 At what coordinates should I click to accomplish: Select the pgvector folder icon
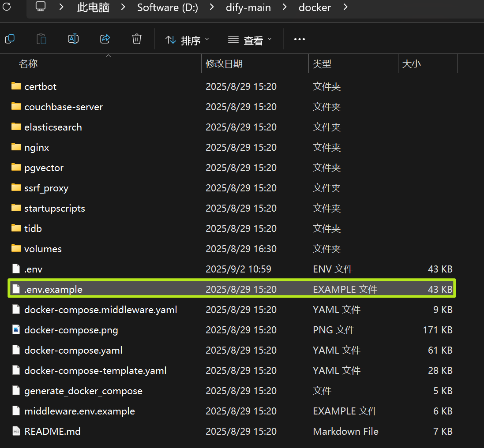click(x=16, y=167)
